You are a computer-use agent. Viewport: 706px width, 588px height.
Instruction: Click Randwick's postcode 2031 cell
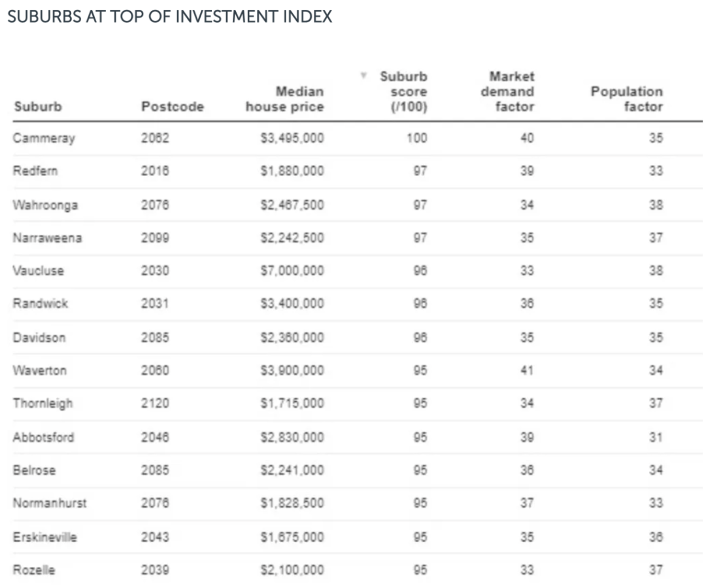tap(155, 303)
